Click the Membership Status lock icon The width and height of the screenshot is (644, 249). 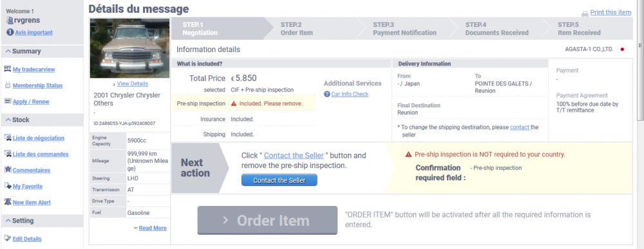7,86
